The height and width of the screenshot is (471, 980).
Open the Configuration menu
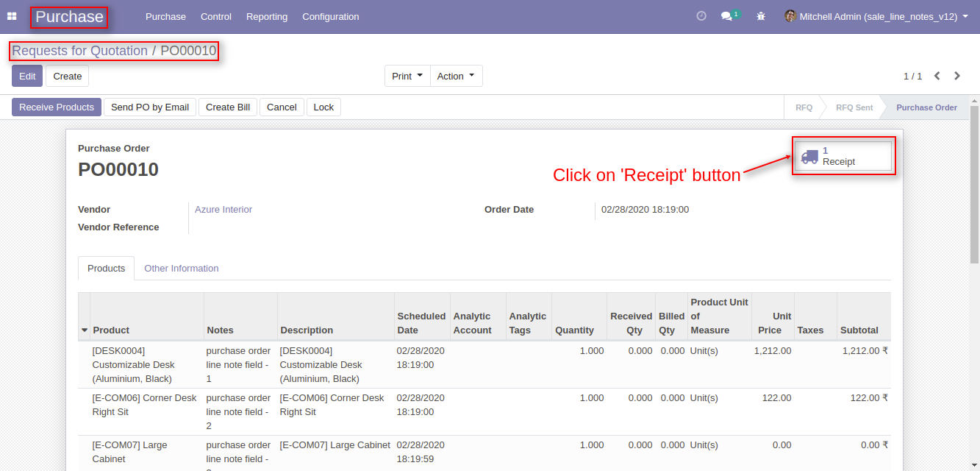[x=331, y=16]
